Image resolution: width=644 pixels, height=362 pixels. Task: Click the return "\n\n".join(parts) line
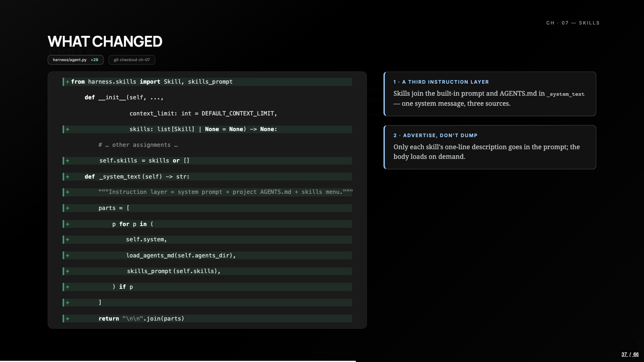point(207,319)
